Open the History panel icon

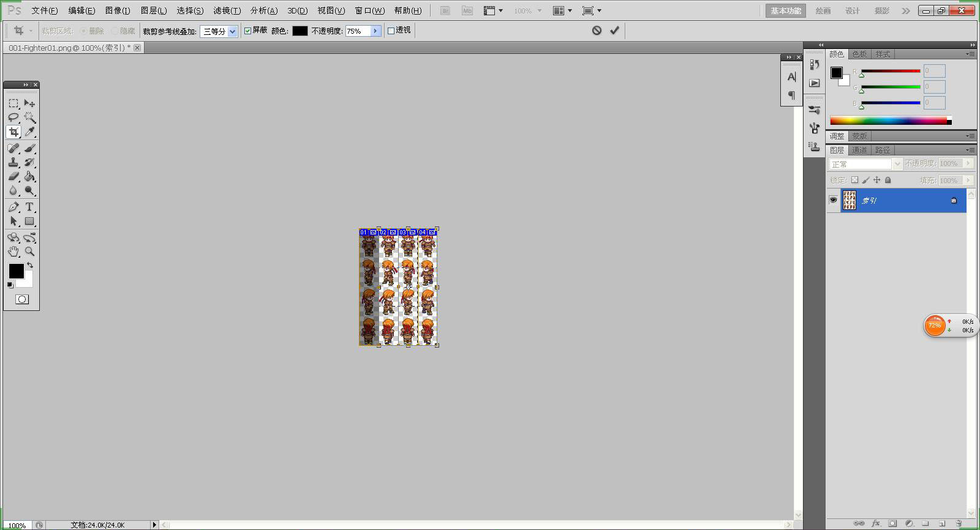814,64
